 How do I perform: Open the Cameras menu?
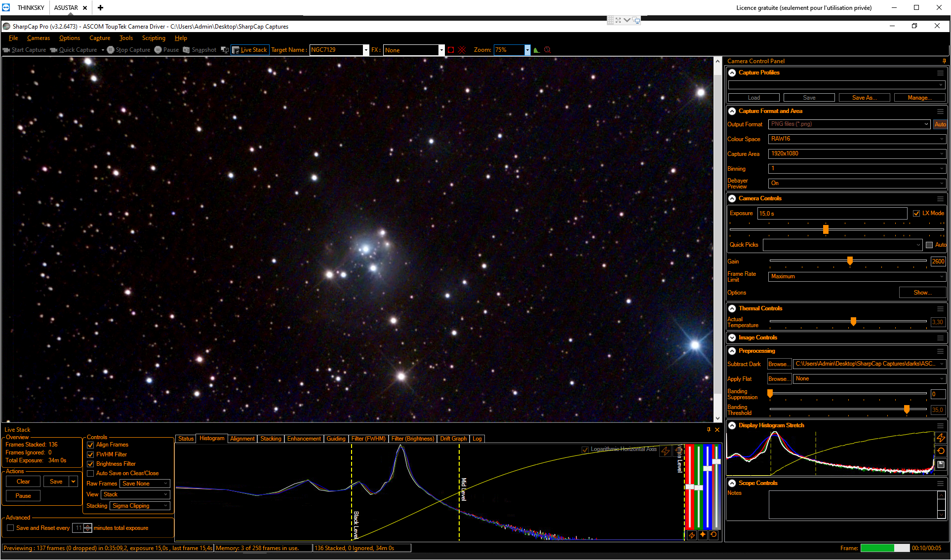39,38
